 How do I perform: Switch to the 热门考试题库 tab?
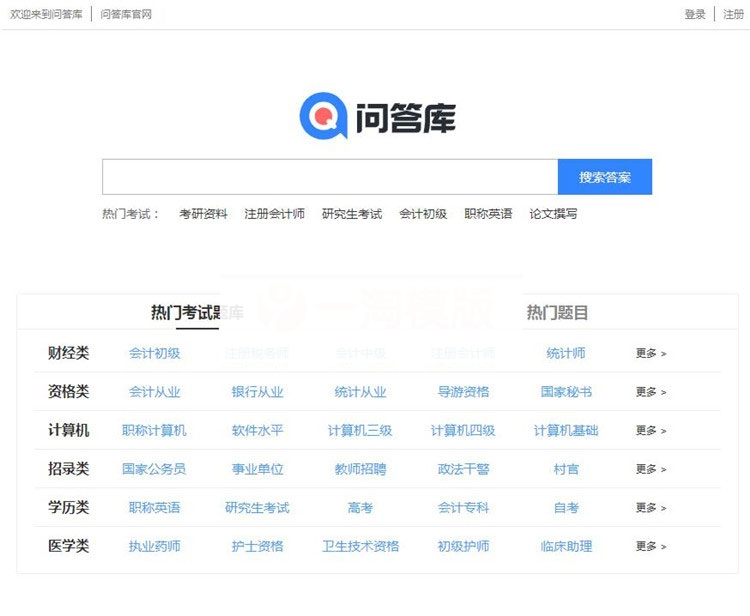197,313
